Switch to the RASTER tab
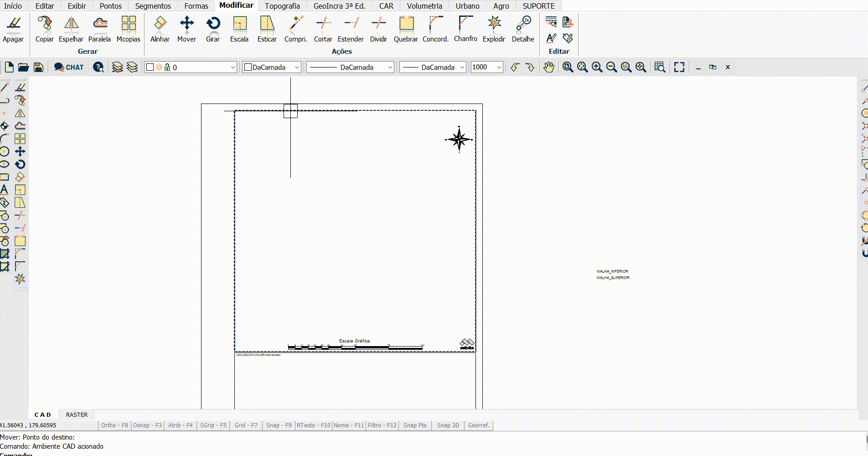 (77, 415)
